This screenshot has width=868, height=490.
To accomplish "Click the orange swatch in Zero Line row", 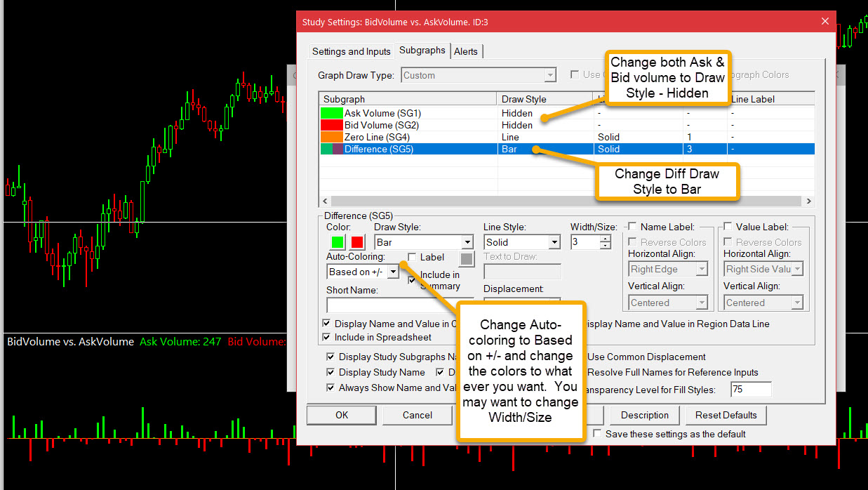I will [331, 137].
